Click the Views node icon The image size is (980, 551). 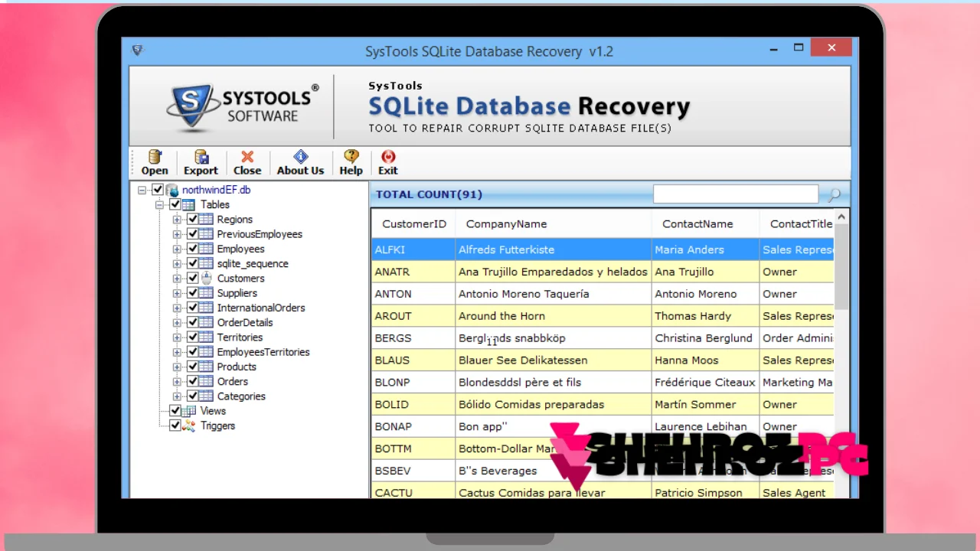[188, 411]
